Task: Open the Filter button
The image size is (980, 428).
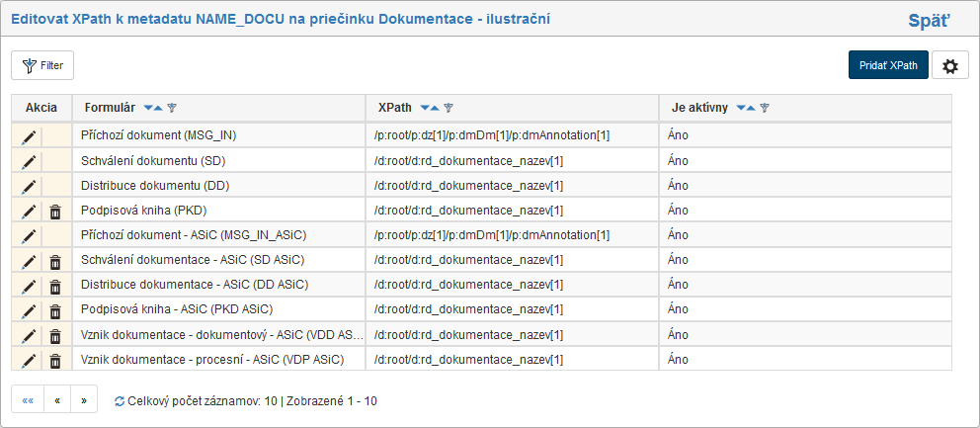Action: (42, 65)
